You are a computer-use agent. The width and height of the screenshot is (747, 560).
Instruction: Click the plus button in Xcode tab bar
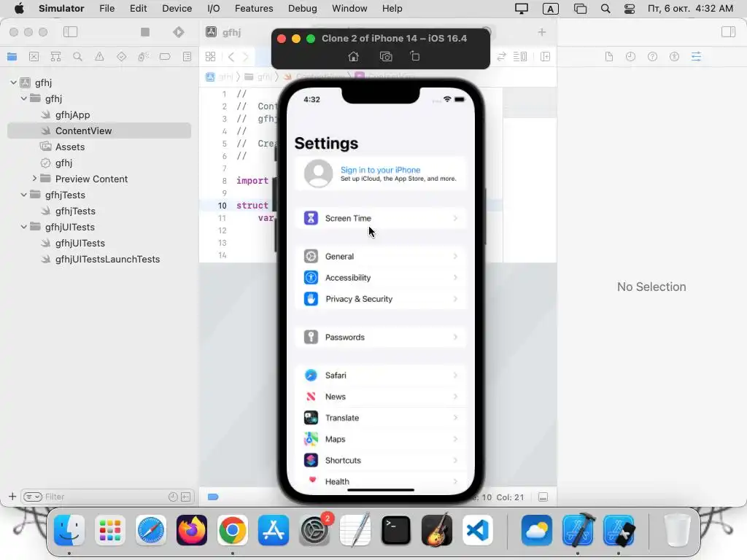542,32
